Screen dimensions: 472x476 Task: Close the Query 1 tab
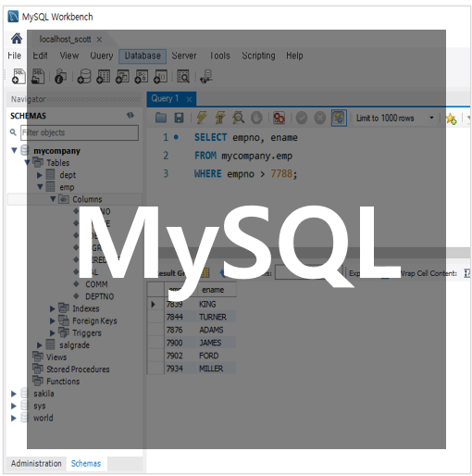(189, 99)
